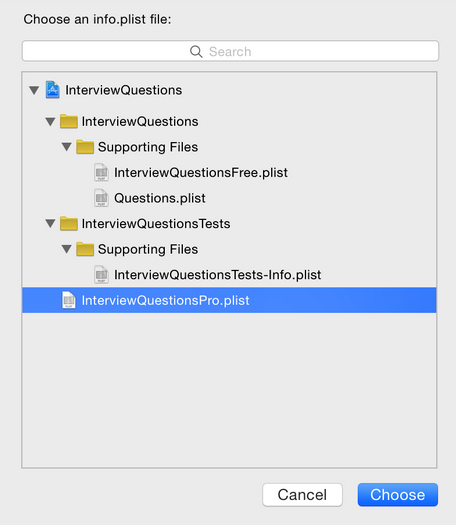Collapse Supporting Files under InterviewQuestionsTests
The width and height of the screenshot is (456, 525).
tap(67, 249)
